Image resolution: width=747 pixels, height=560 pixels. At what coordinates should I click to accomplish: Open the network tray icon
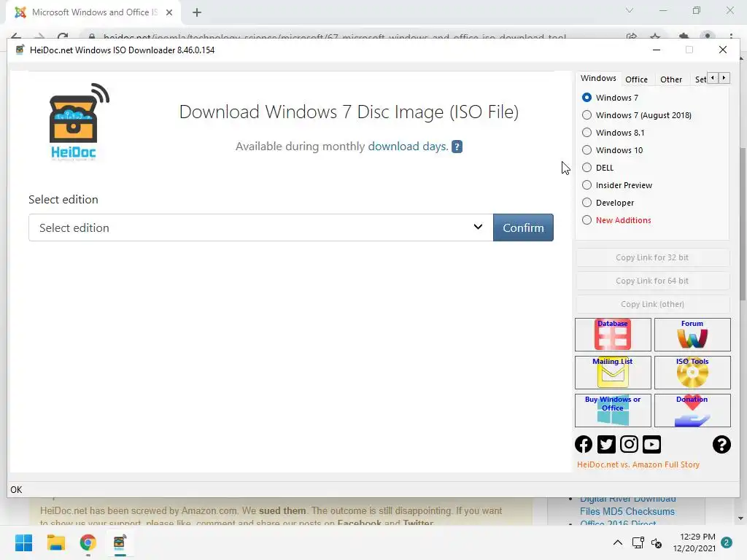[x=638, y=542]
